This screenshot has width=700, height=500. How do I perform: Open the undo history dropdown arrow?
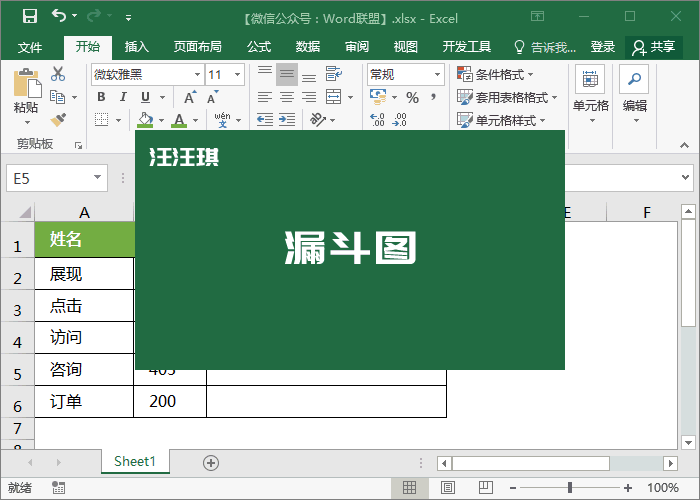point(75,16)
